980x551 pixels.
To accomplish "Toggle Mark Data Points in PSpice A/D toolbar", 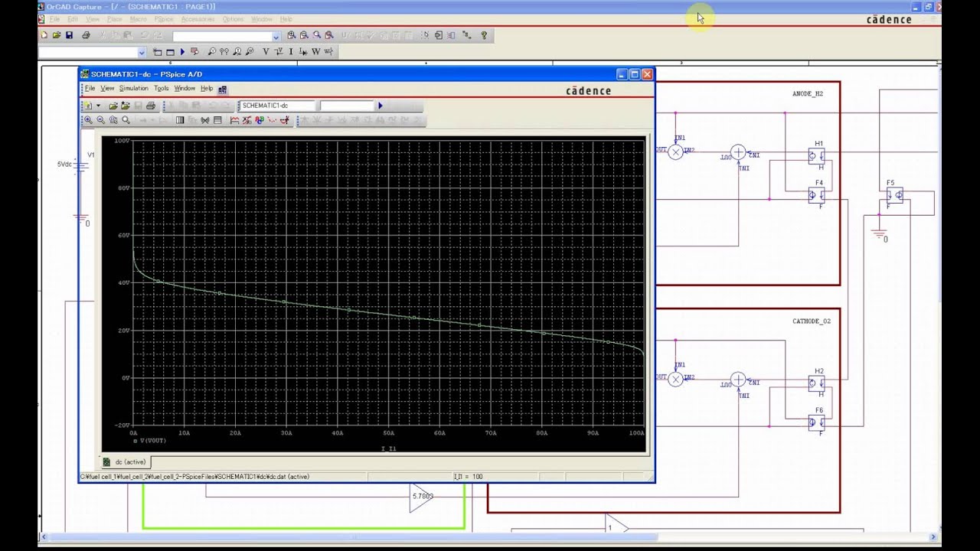I will [272, 120].
